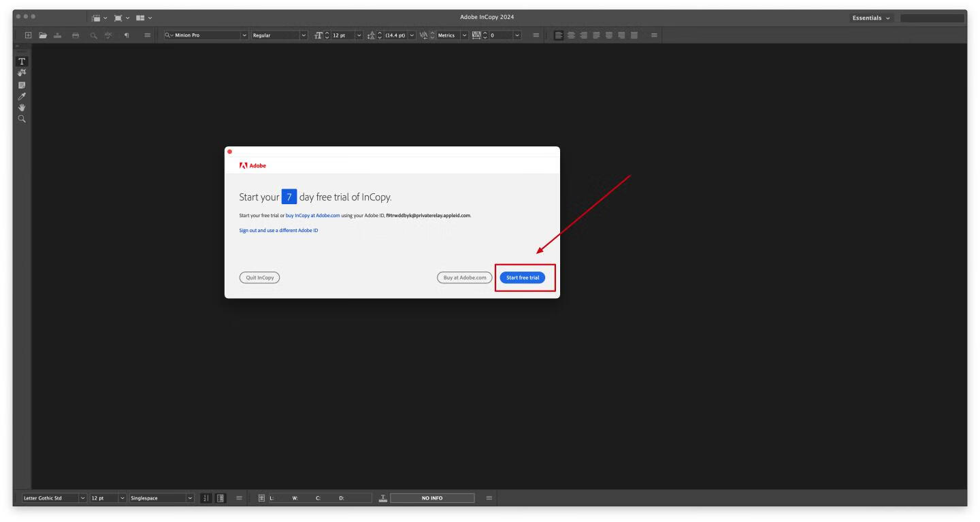This screenshot has width=980, height=522.
Task: Step the font size stepper arrows
Action: tap(327, 35)
